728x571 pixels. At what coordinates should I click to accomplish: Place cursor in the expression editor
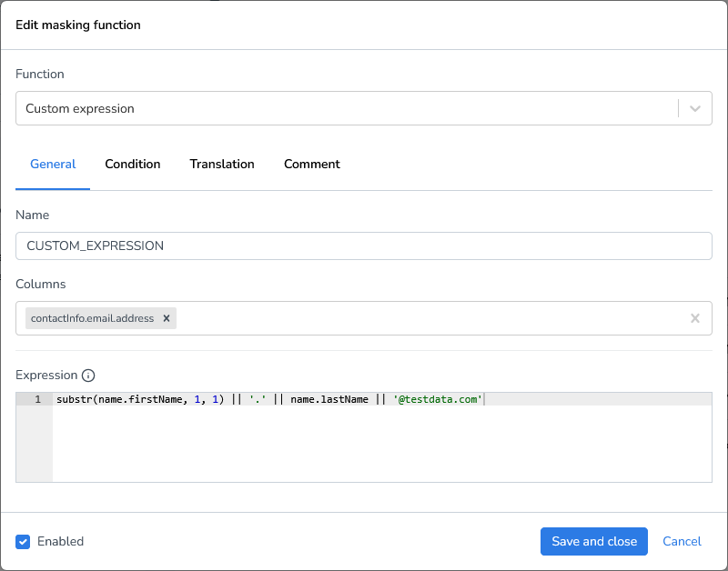point(364,436)
